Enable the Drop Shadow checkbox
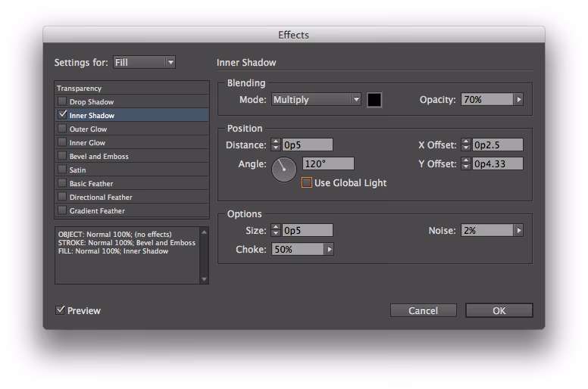Screen dimensions: 588x389 (x=62, y=101)
